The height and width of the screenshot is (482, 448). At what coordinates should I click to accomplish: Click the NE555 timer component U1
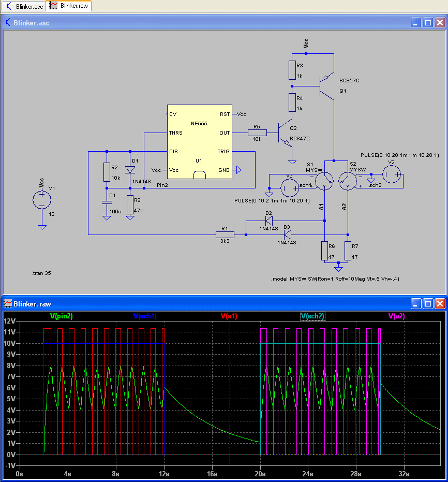click(199, 142)
